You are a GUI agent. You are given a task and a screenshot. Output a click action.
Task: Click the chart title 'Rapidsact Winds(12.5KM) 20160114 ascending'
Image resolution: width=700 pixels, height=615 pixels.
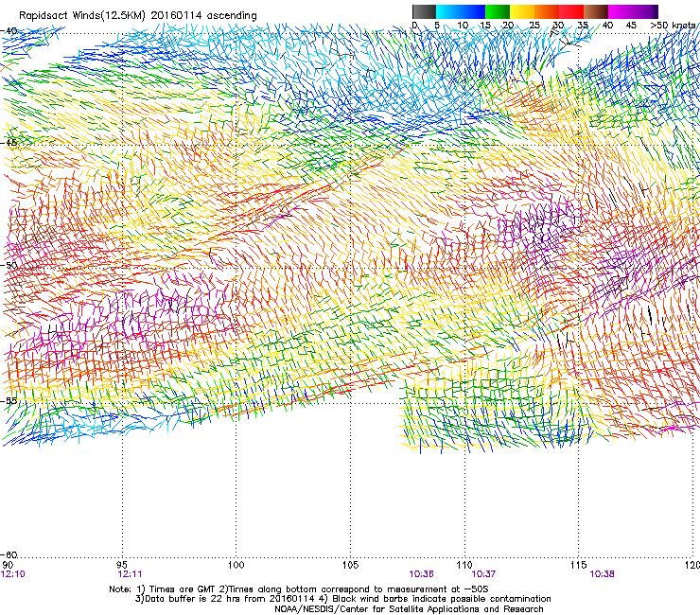[x=137, y=16]
